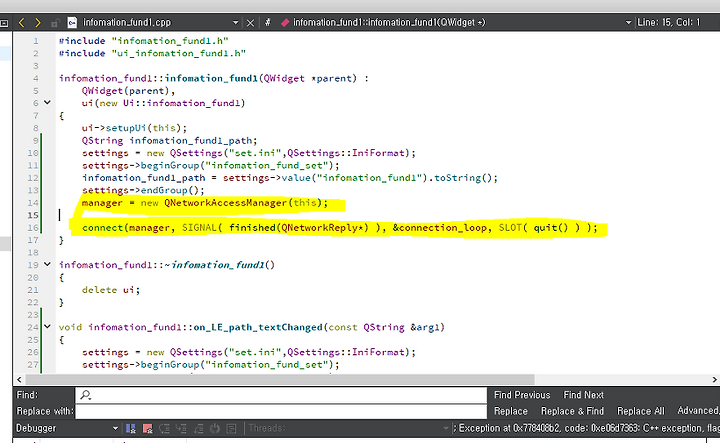The height and width of the screenshot is (443, 720).
Task: Toggle the file lock icon
Action: [x=55, y=22]
